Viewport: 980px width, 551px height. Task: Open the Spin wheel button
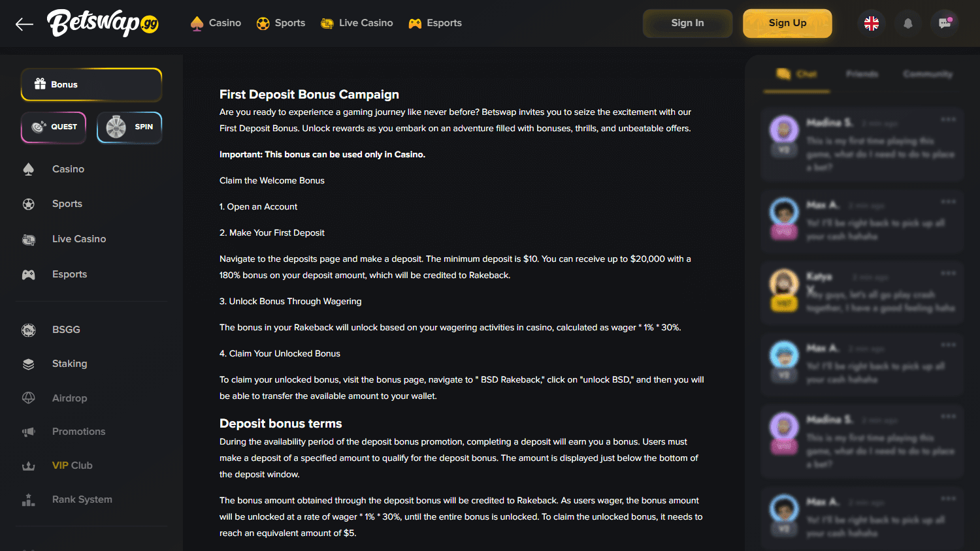(129, 127)
